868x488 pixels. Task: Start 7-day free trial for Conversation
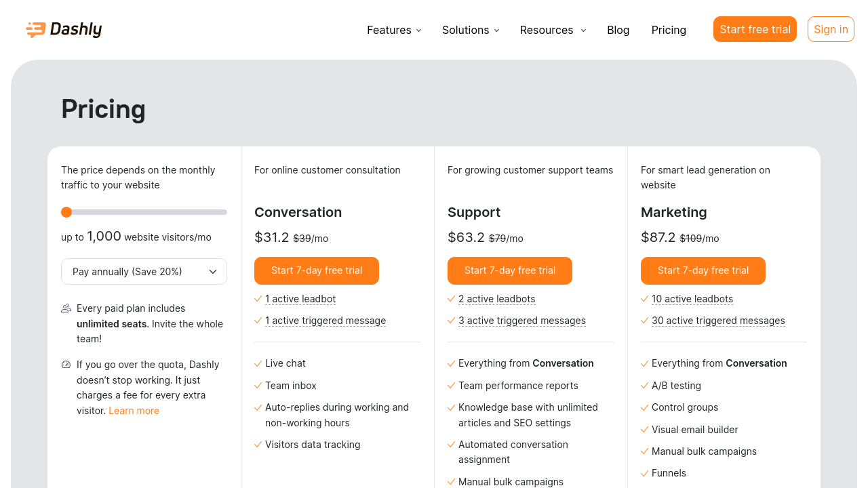(x=317, y=270)
